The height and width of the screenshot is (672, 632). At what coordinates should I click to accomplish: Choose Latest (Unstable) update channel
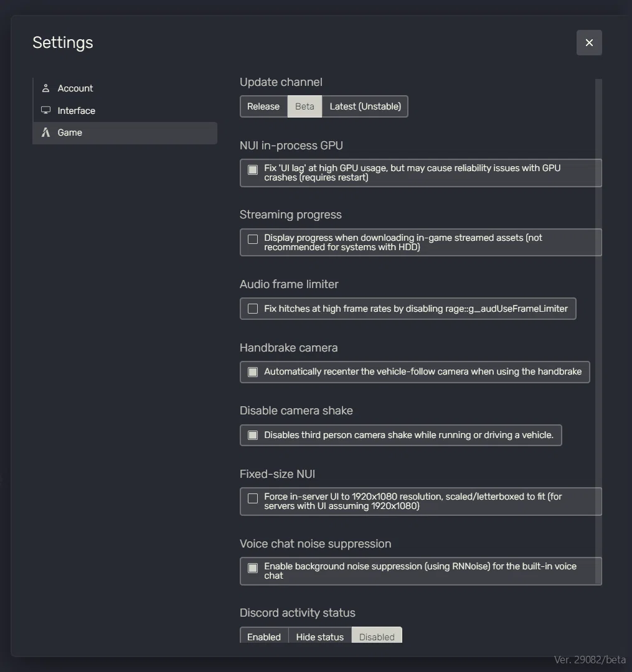pyautogui.click(x=366, y=106)
